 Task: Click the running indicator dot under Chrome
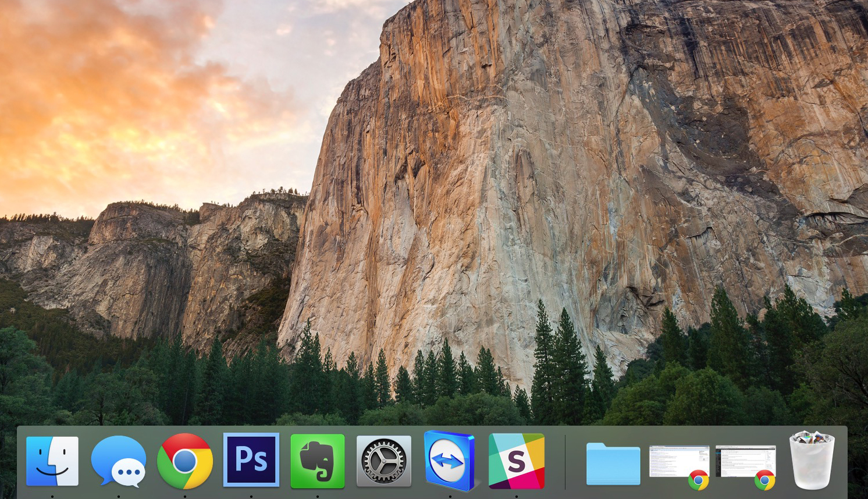(186, 495)
